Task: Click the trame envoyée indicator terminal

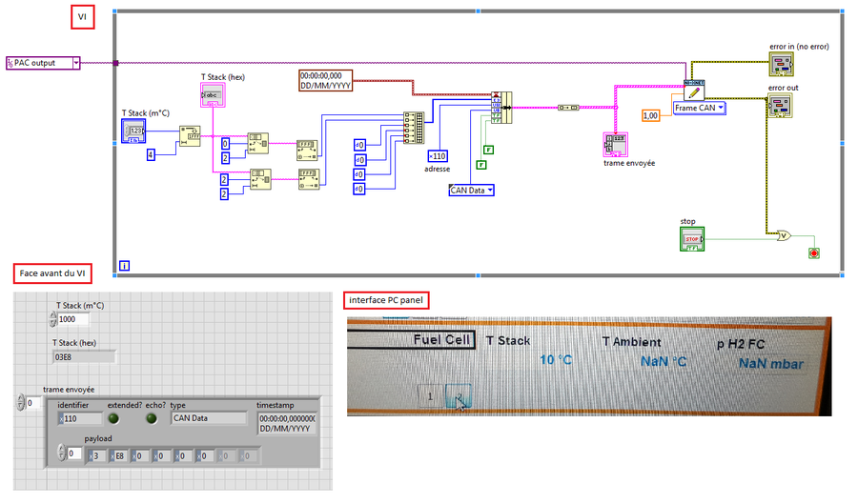Action: tap(615, 144)
